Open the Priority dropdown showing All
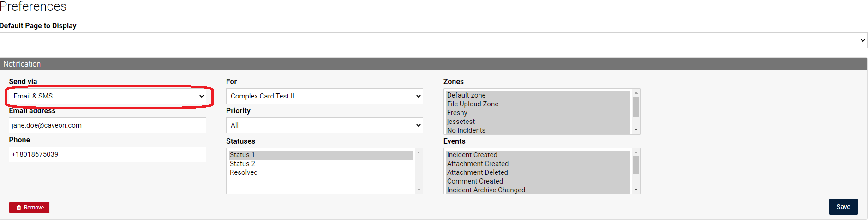Screen dimensions: 868x221 (324, 125)
